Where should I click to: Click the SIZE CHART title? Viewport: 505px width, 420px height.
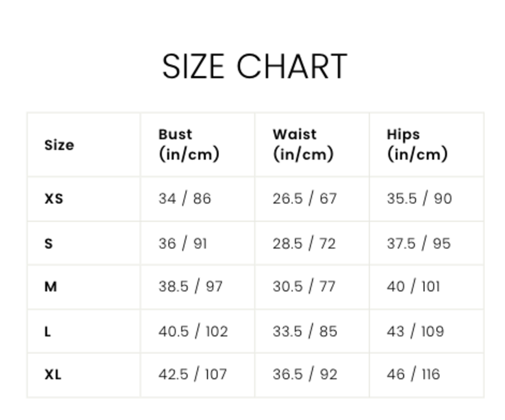254,66
